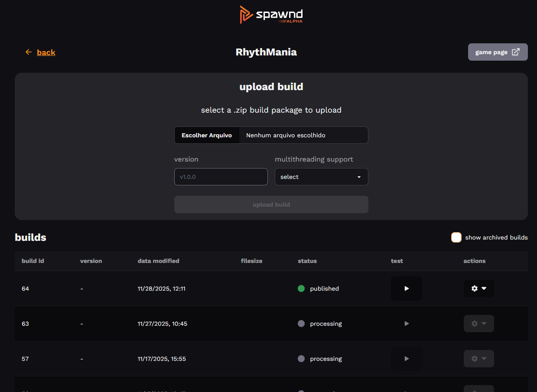
Task: Click build id 63 cell
Action: click(25, 324)
